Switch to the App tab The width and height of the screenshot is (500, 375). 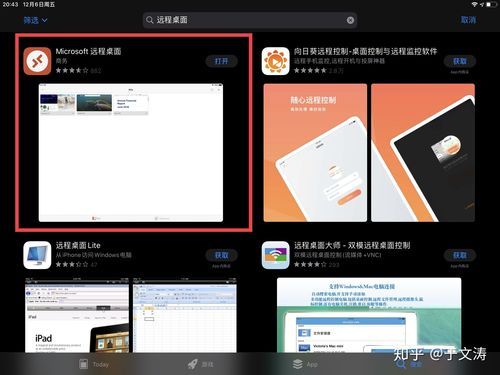point(305,364)
